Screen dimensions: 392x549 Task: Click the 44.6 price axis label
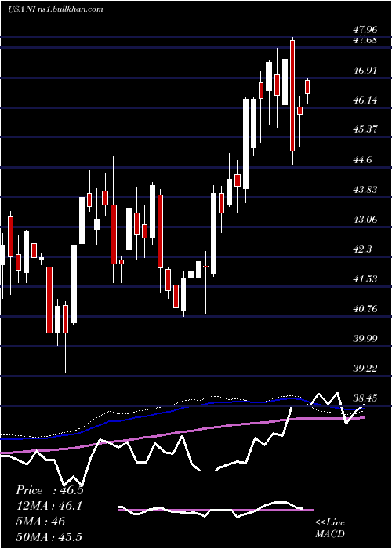(x=362, y=160)
